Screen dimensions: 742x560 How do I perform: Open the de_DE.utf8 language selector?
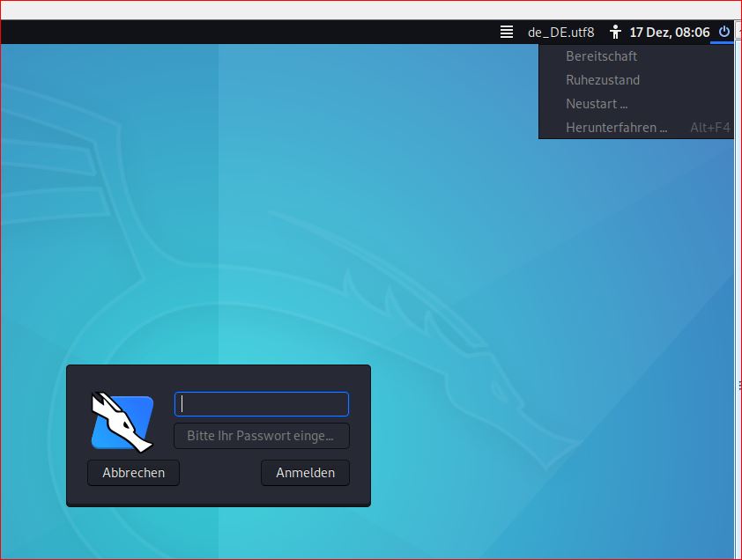tap(560, 32)
